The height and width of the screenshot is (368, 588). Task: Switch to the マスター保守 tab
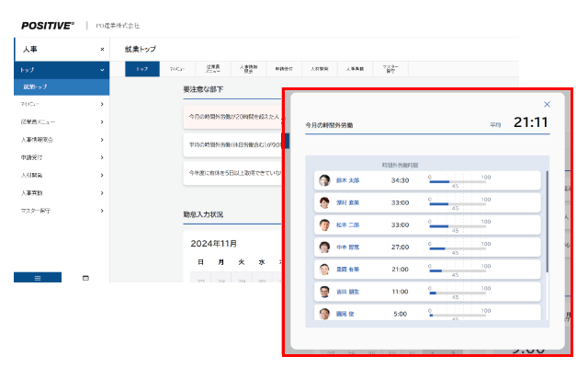[x=390, y=69]
